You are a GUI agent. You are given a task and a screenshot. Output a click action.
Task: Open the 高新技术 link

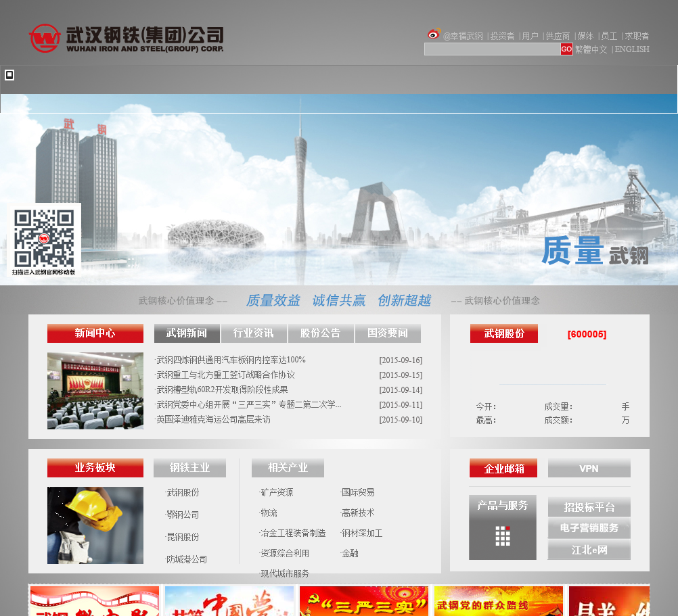358,513
